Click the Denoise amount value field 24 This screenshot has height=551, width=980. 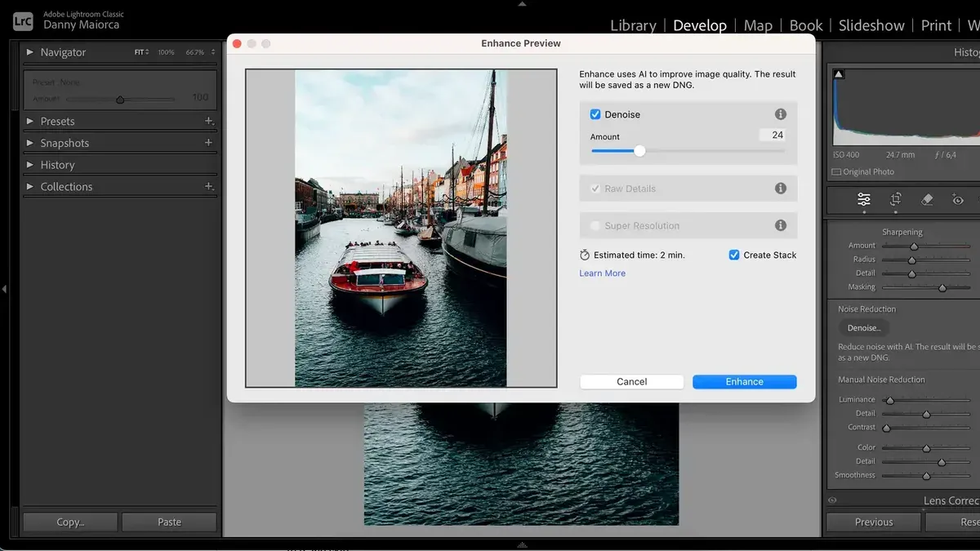(x=772, y=135)
